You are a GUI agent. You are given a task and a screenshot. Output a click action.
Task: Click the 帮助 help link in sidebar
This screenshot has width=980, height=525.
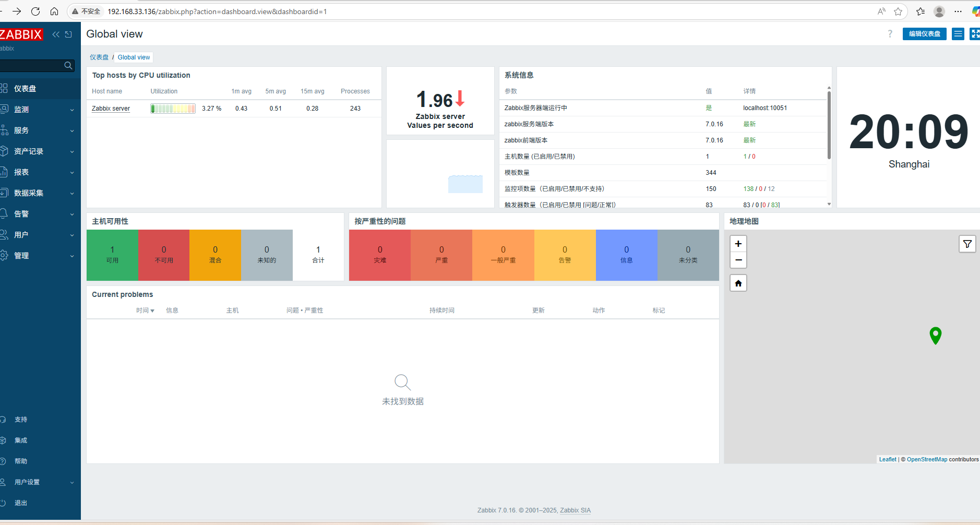(21, 461)
